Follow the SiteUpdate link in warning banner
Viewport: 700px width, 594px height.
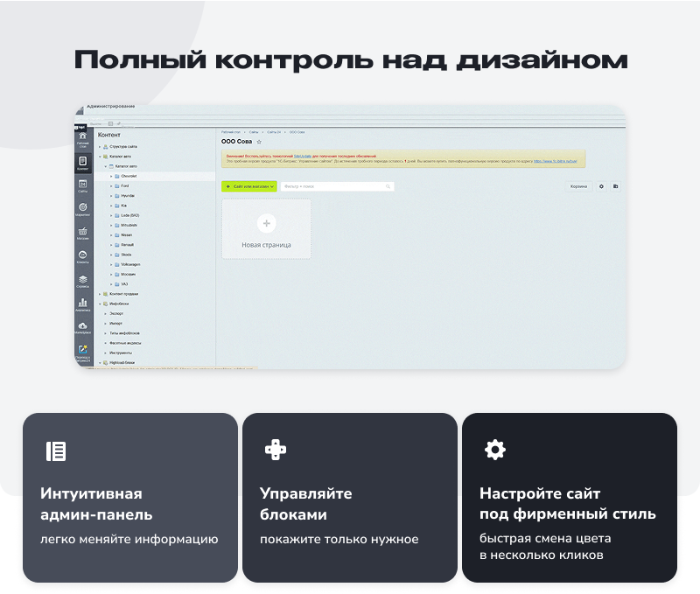pyautogui.click(x=303, y=157)
